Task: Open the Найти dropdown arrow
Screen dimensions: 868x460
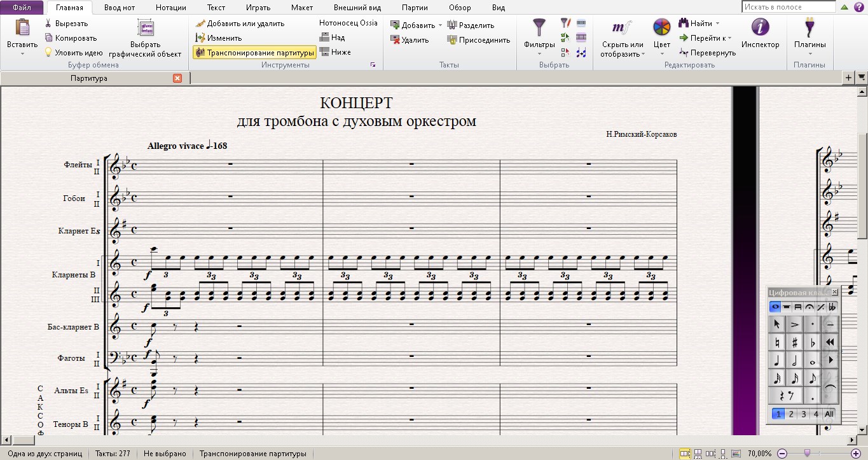Action: (717, 24)
